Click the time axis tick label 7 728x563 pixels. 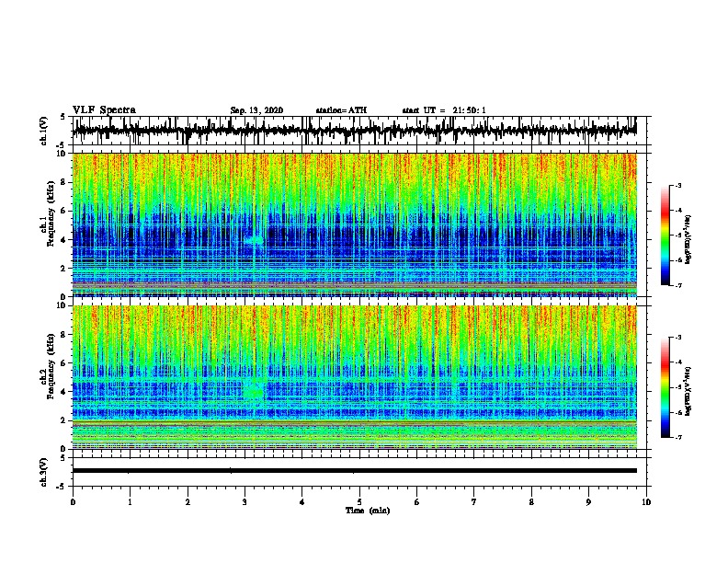click(x=474, y=502)
